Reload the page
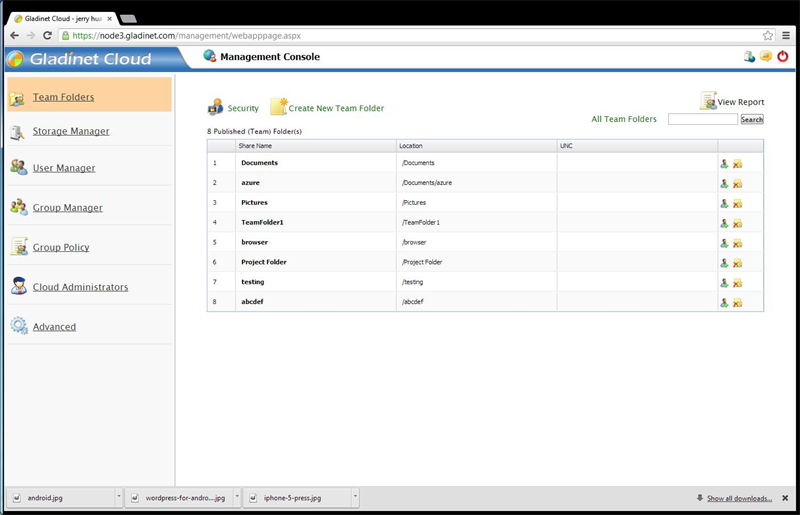This screenshot has width=800, height=515. [47, 36]
